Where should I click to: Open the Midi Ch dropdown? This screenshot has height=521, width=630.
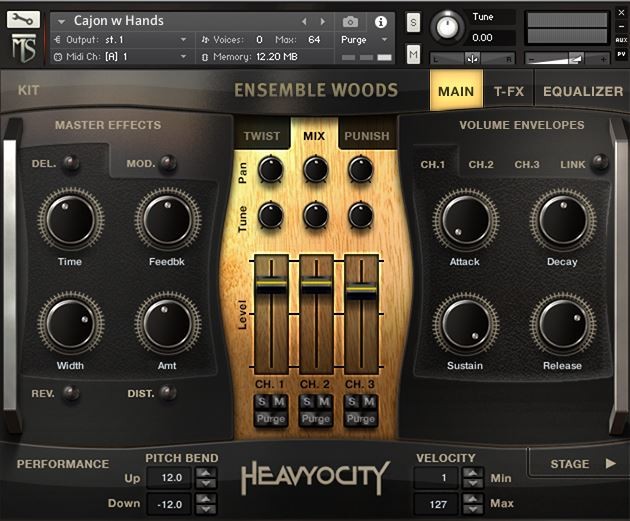pyautogui.click(x=184, y=56)
